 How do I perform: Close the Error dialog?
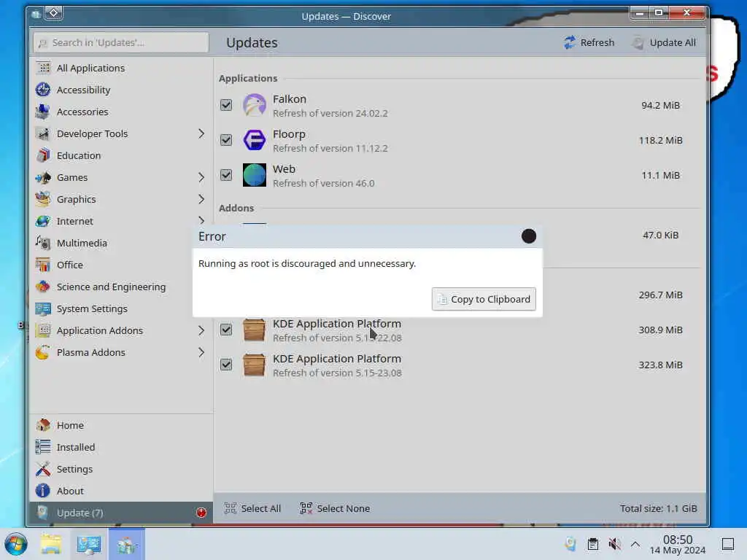tap(529, 236)
